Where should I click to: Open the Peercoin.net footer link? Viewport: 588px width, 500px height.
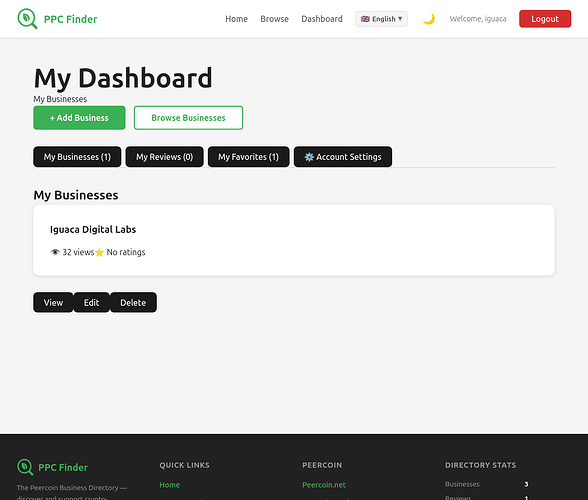coord(324,485)
